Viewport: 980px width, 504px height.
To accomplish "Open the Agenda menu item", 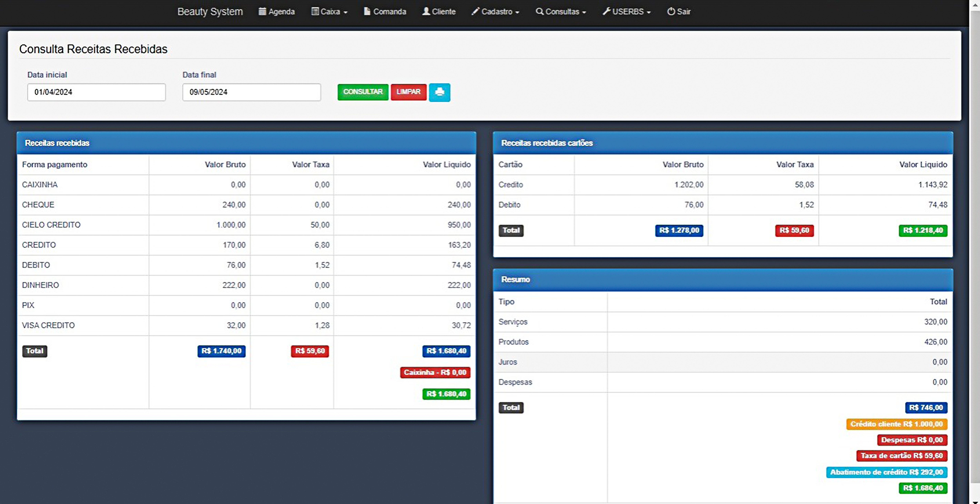I will [x=277, y=12].
